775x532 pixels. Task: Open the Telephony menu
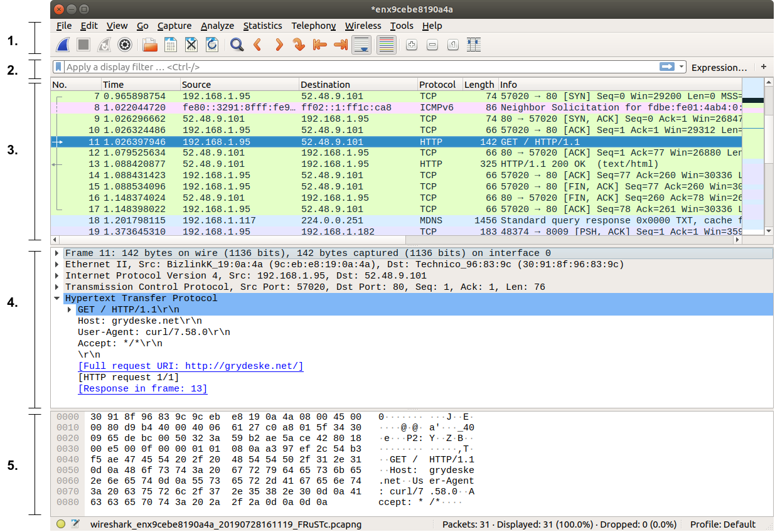[313, 26]
